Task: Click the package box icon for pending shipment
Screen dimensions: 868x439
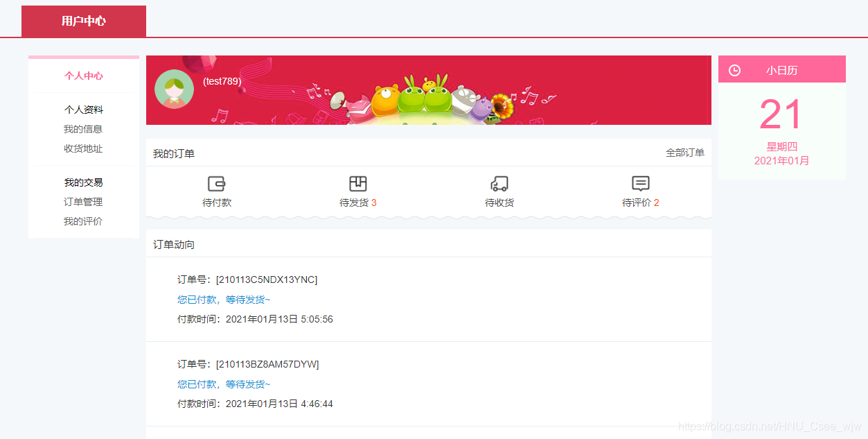Action: click(357, 184)
